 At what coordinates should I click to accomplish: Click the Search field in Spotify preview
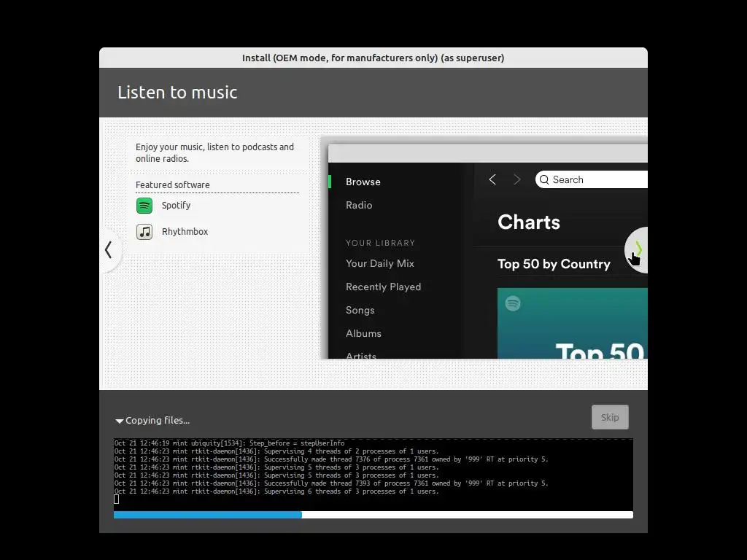[591, 179]
